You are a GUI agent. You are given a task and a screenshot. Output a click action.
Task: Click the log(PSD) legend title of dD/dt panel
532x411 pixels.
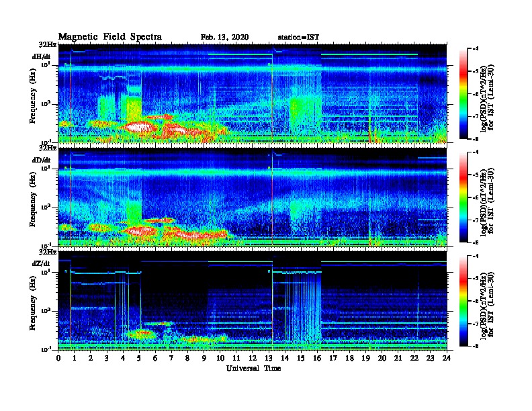pyautogui.click(x=487, y=201)
